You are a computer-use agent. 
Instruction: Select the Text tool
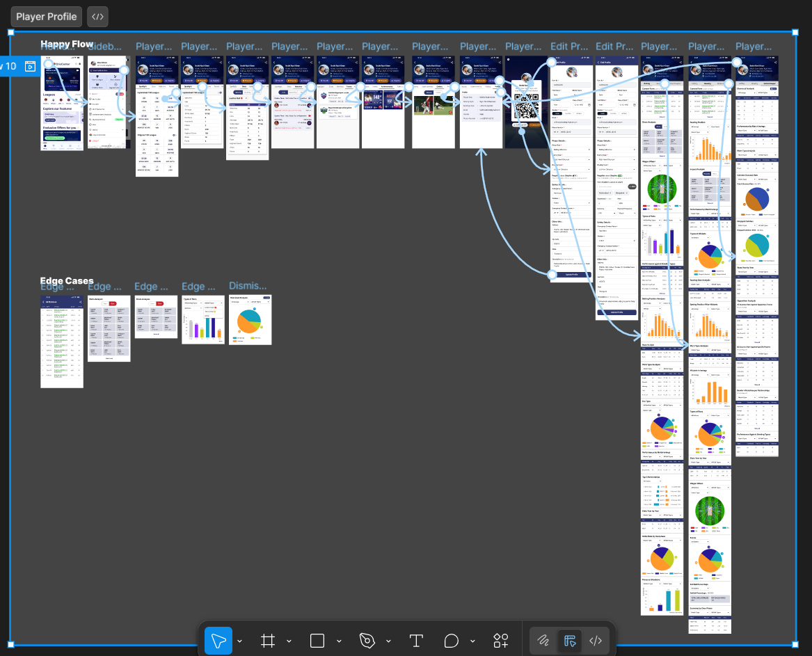pyautogui.click(x=416, y=641)
